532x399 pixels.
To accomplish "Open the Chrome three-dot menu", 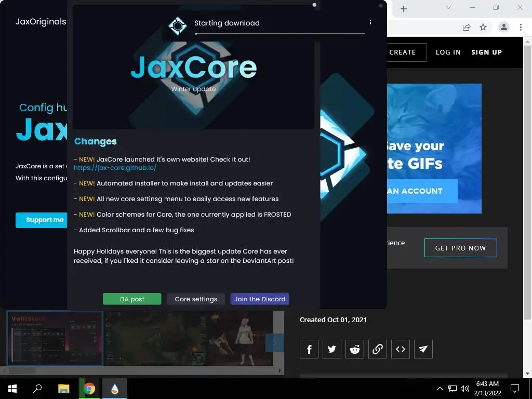I will 521,27.
